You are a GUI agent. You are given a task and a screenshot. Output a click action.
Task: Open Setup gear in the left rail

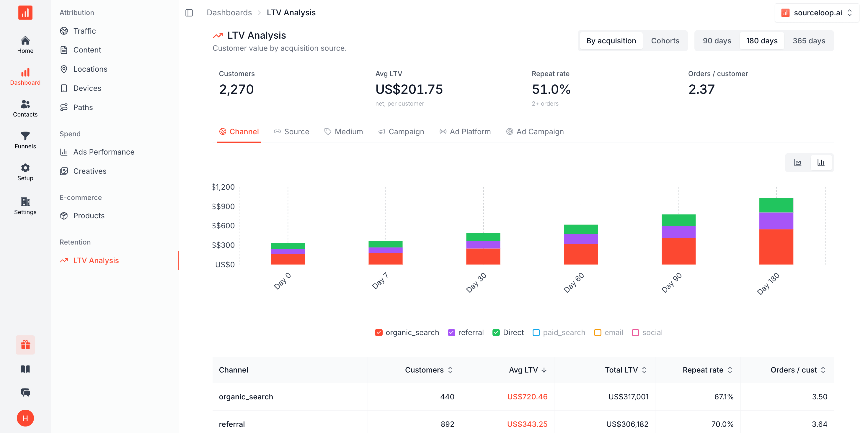25,172
